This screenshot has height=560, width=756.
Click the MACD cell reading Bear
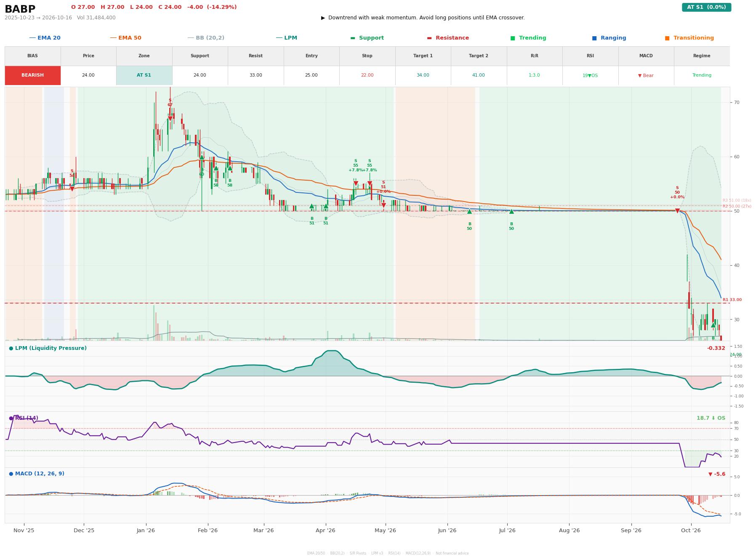pyautogui.click(x=646, y=75)
